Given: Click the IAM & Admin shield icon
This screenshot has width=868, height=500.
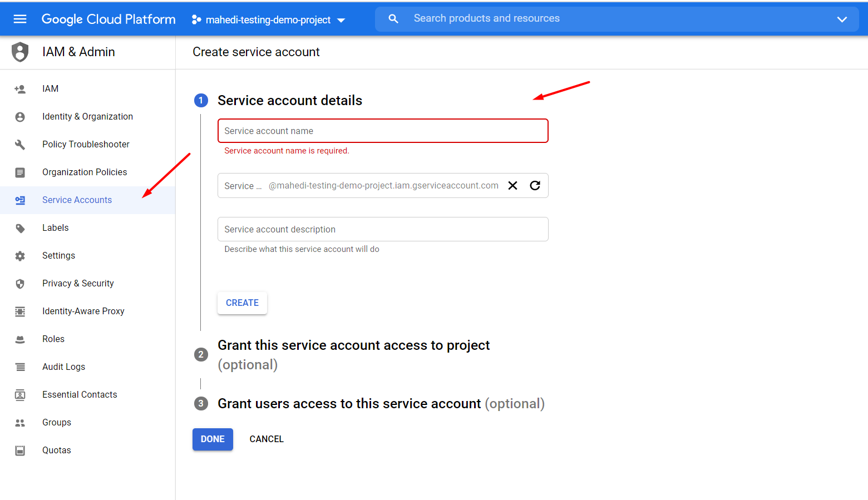Looking at the screenshot, I should click(x=20, y=51).
